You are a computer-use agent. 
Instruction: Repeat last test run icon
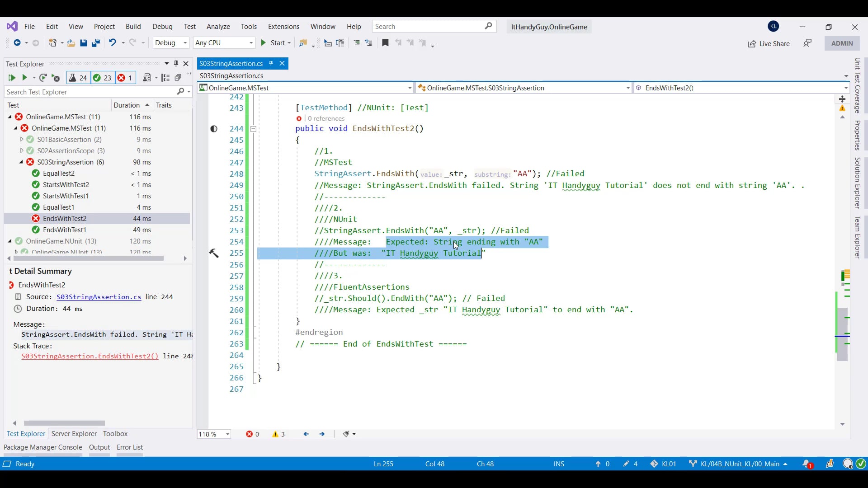click(x=43, y=78)
